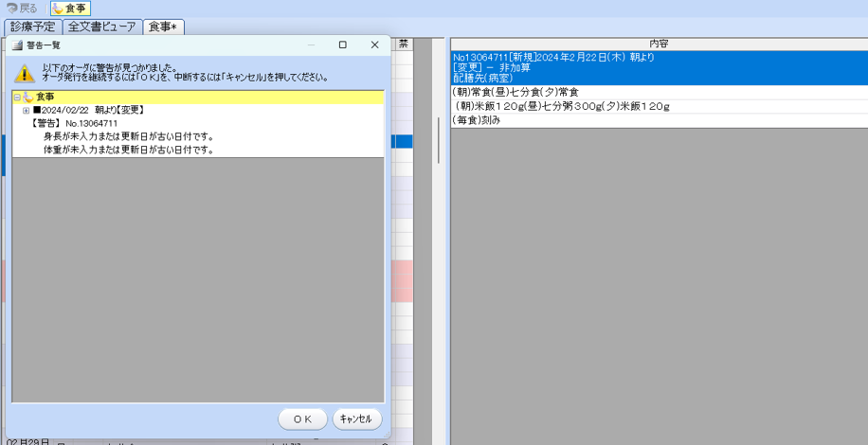Click the 食事 toolbar button
Screen dimensions: 868x445
(x=71, y=9)
